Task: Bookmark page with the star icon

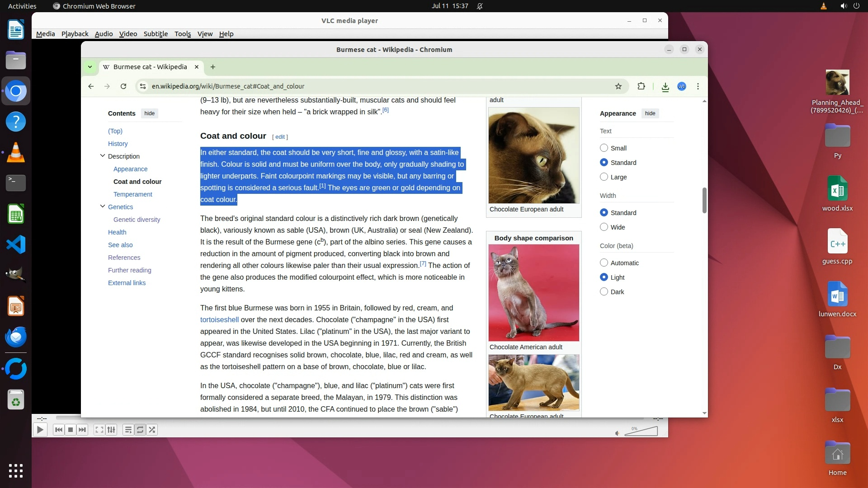Action: click(618, 86)
